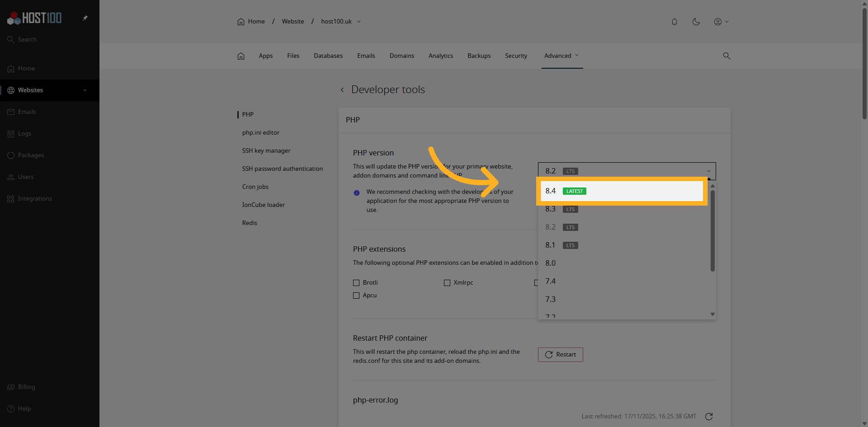Viewport: 868px width, 427px height.
Task: Switch to the Security tab
Action: pyautogui.click(x=516, y=56)
